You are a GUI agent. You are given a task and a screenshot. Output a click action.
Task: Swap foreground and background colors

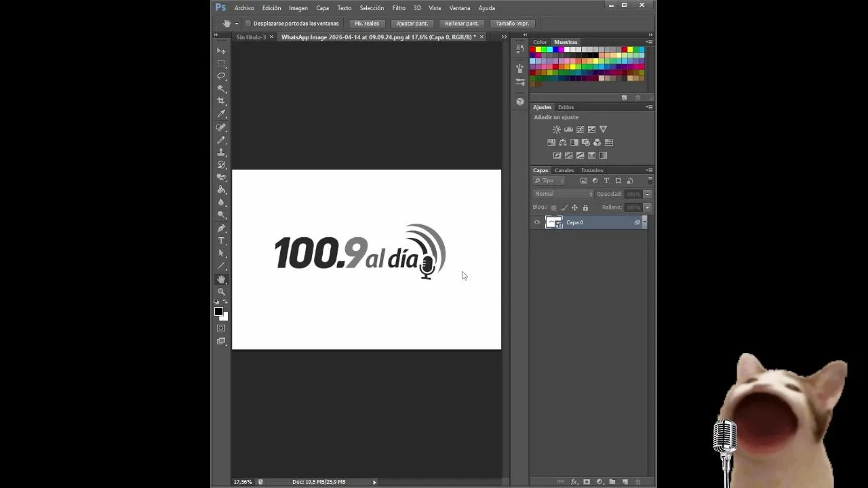[225, 302]
